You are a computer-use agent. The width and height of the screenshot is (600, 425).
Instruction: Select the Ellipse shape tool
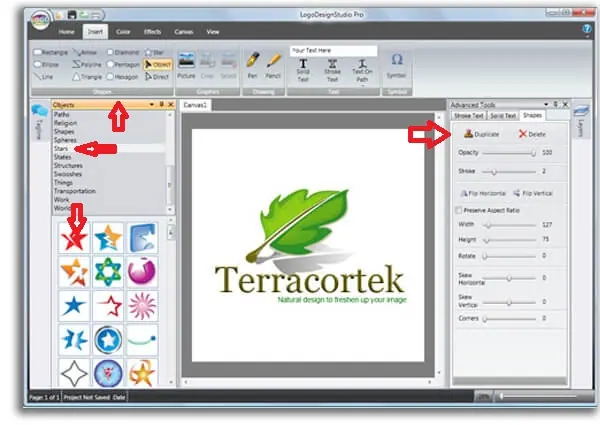point(46,64)
